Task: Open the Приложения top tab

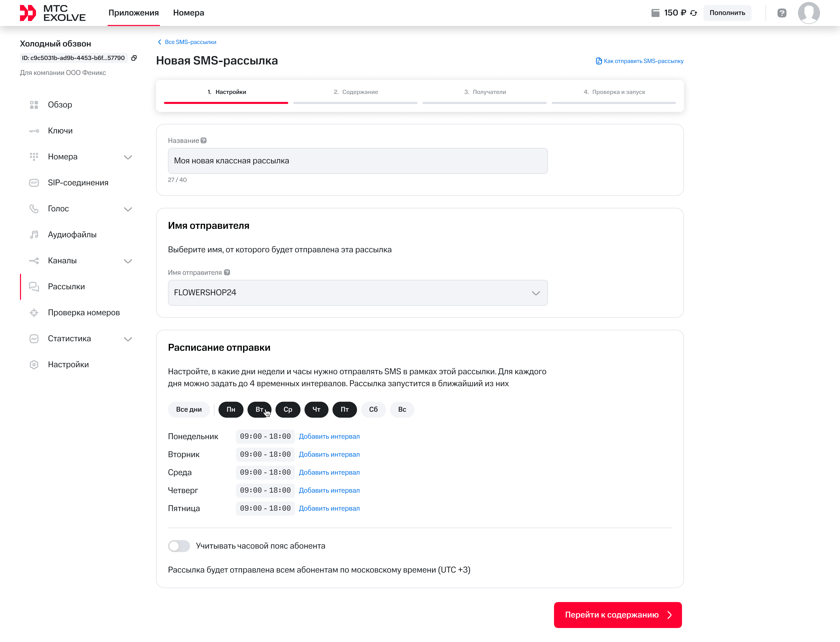Action: point(133,13)
